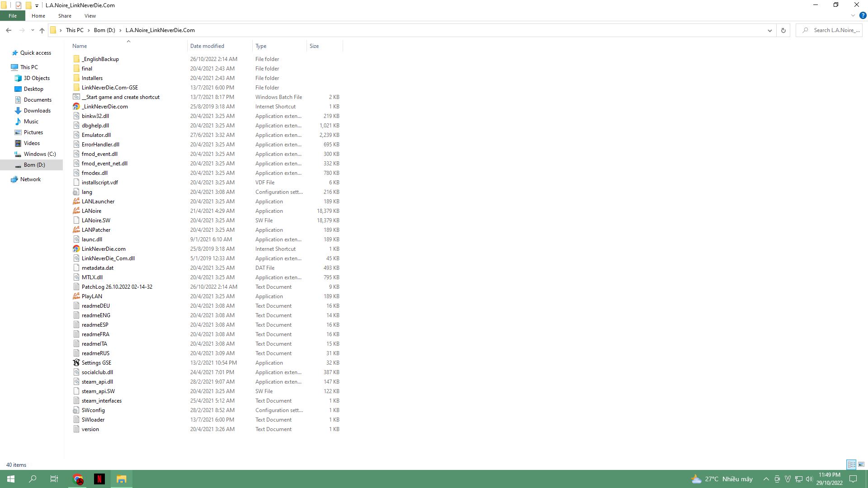
Task: Click the Bom (D:) breadcrumb
Action: click(104, 30)
